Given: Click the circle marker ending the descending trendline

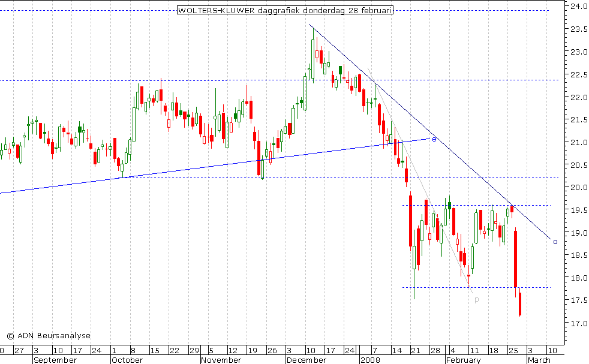Looking at the screenshot, I should (x=555, y=242).
